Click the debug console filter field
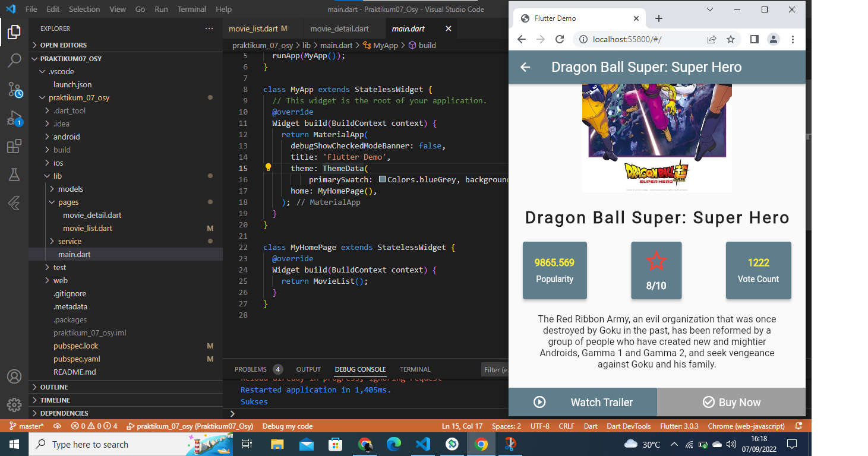Viewport: 868px width, 456px height. (x=495, y=369)
